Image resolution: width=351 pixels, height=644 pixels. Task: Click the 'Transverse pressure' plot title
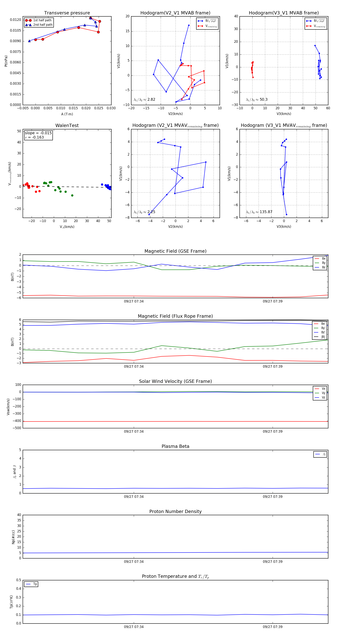[67, 13]
